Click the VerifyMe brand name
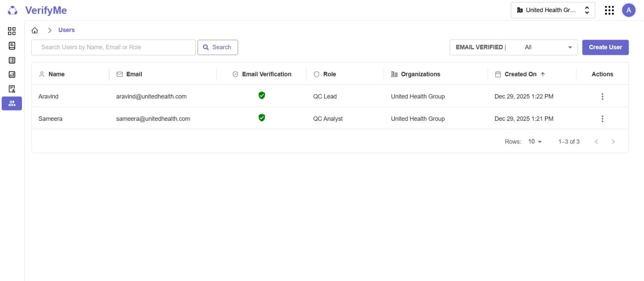The image size is (644, 281). pyautogui.click(x=46, y=10)
